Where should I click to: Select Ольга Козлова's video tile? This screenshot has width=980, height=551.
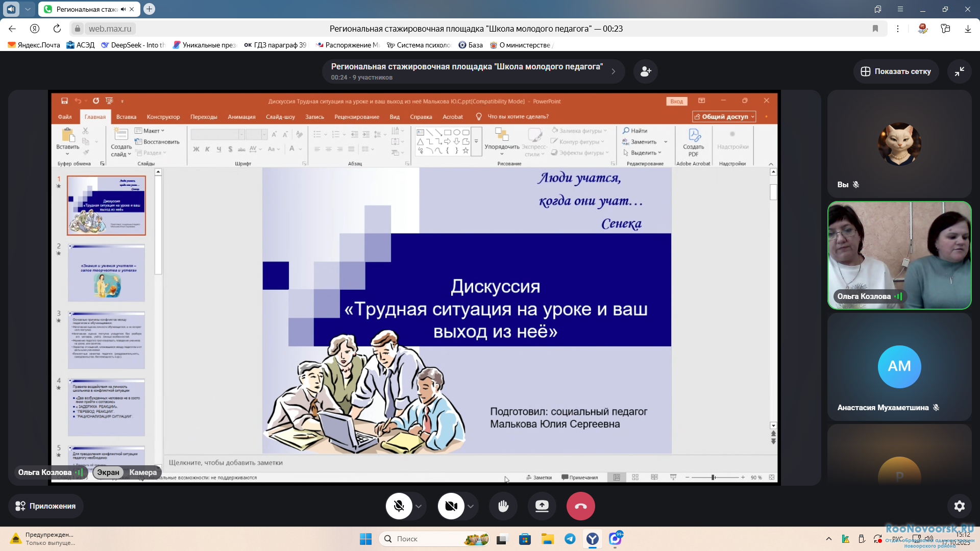pos(899,255)
